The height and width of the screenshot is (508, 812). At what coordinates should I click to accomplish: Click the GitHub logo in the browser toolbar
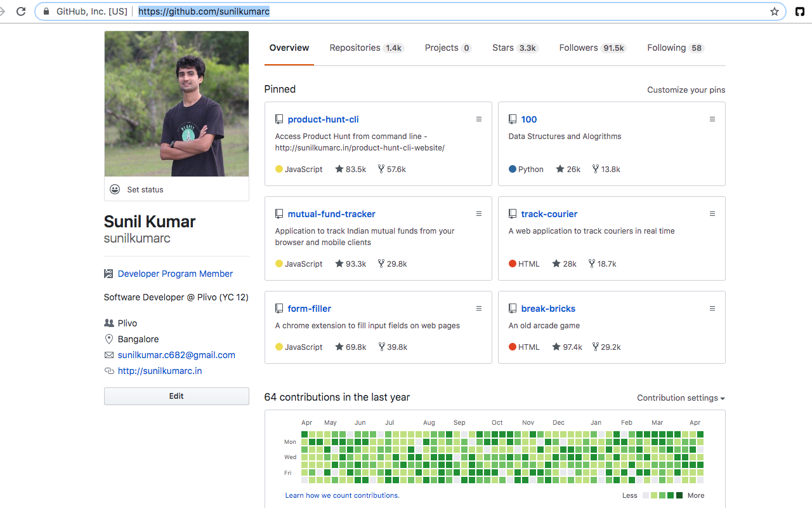pos(801,11)
